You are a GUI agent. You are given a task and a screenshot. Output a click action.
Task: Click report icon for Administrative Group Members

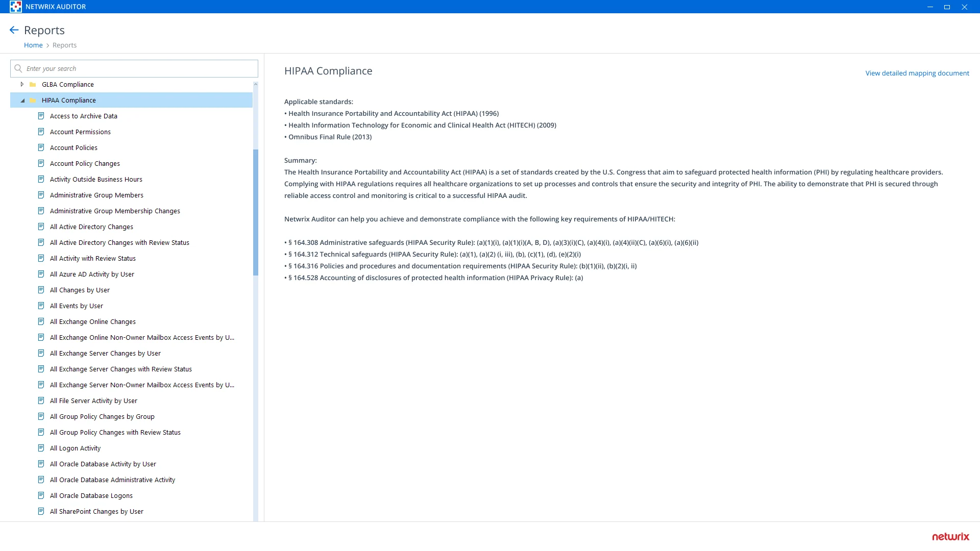tap(41, 195)
